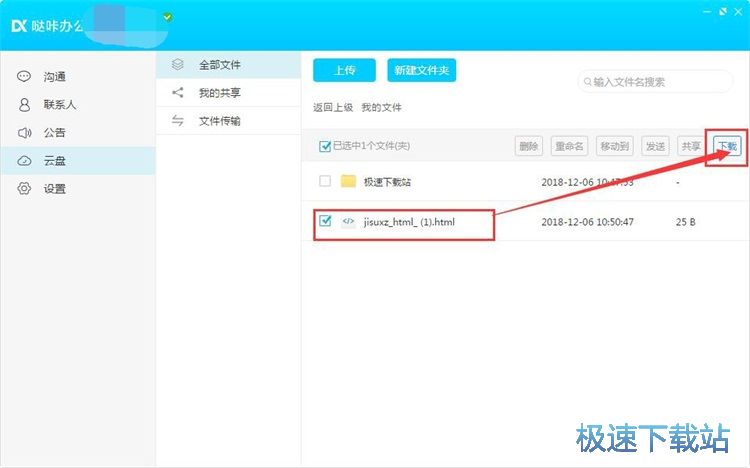Click the 返回上级 link
The image size is (750, 468).
pos(333,107)
